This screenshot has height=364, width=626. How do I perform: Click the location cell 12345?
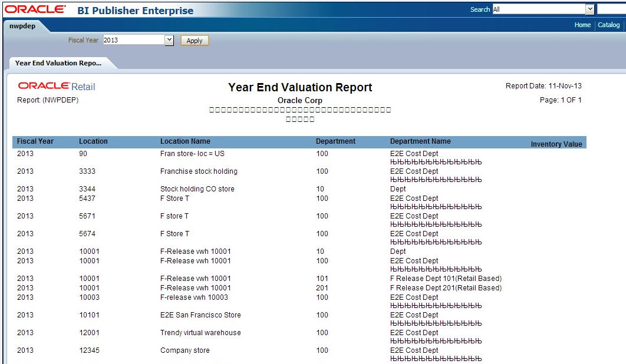[89, 350]
